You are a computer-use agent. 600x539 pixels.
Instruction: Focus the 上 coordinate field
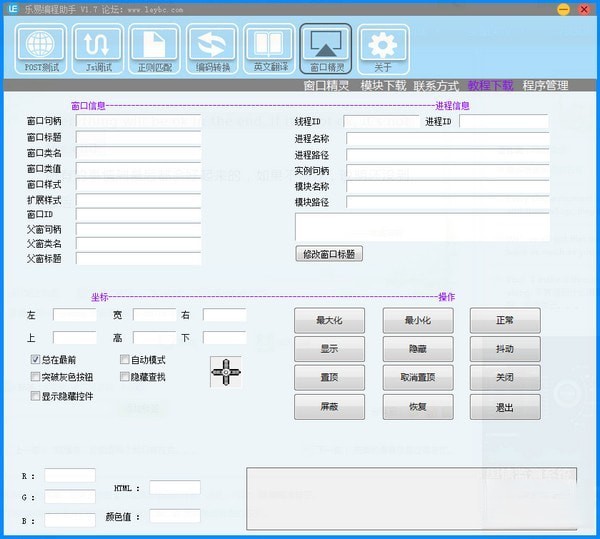point(75,338)
